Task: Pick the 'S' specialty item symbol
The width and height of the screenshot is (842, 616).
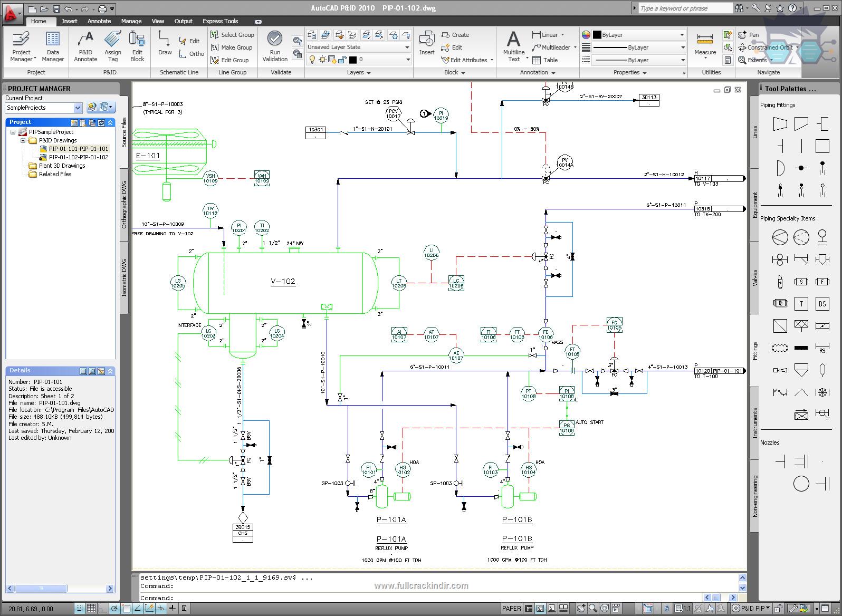Action: (801, 282)
